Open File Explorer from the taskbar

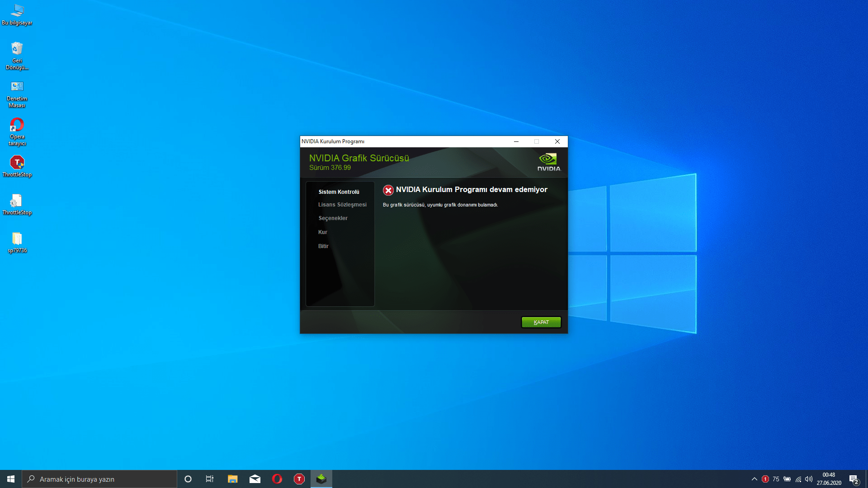(x=232, y=479)
